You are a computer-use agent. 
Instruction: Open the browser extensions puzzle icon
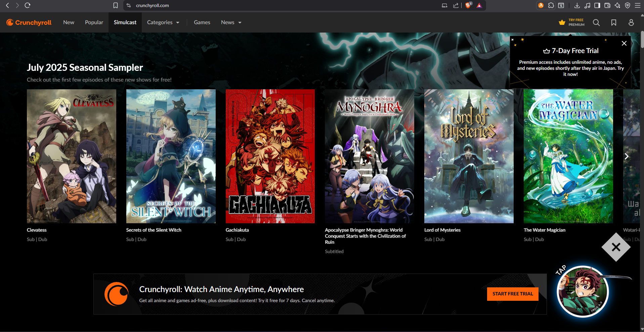tap(551, 5)
